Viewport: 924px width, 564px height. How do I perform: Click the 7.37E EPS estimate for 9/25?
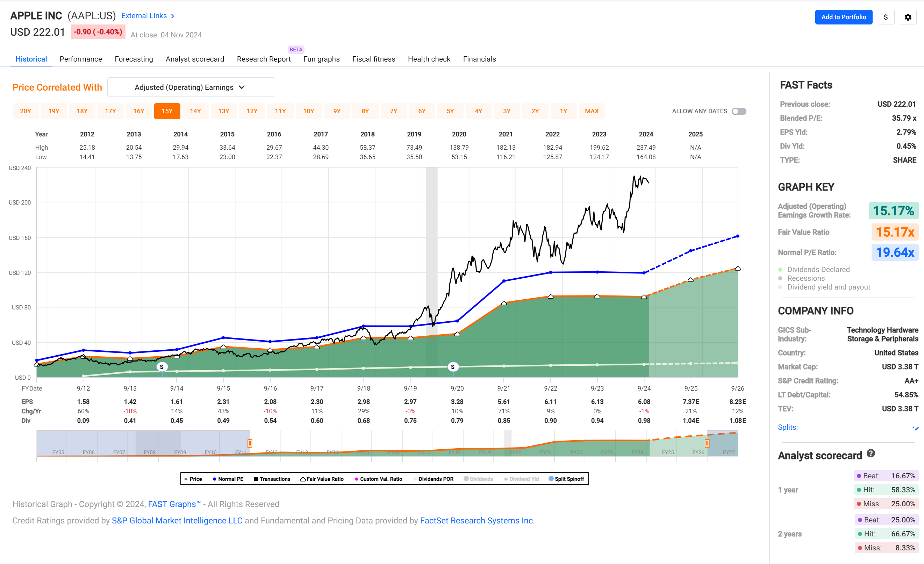coord(691,402)
